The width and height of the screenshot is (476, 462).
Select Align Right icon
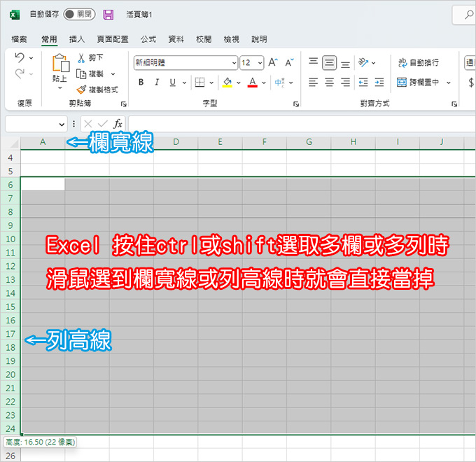(345, 83)
